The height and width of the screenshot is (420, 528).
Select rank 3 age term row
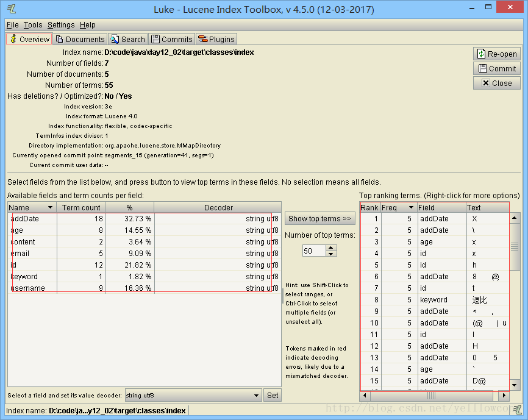(x=434, y=241)
